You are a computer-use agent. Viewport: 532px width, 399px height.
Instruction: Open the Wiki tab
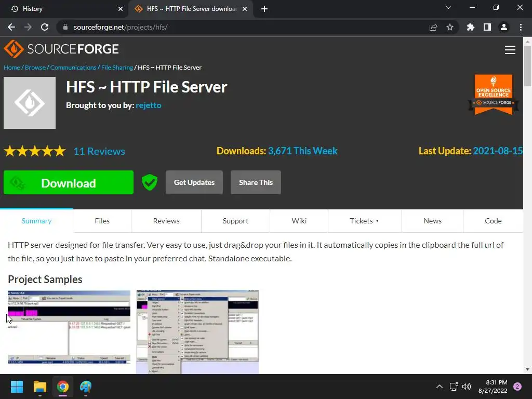tap(299, 221)
